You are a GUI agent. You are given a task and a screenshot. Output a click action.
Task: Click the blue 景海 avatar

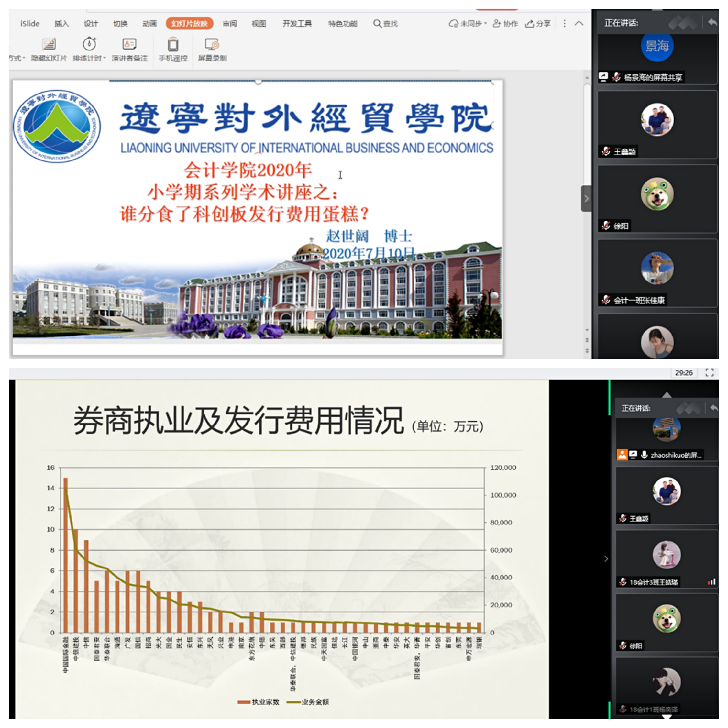(x=657, y=46)
